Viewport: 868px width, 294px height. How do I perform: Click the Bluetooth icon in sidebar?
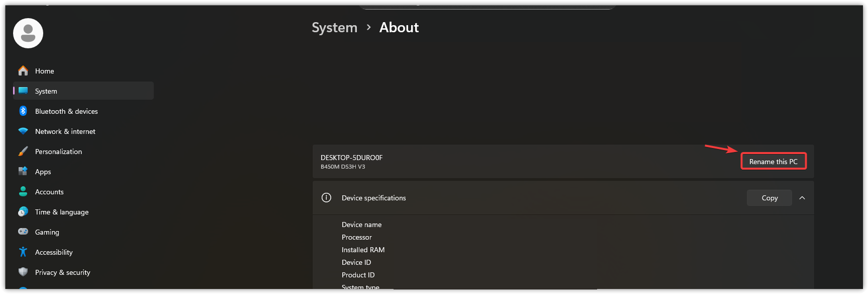pos(23,111)
